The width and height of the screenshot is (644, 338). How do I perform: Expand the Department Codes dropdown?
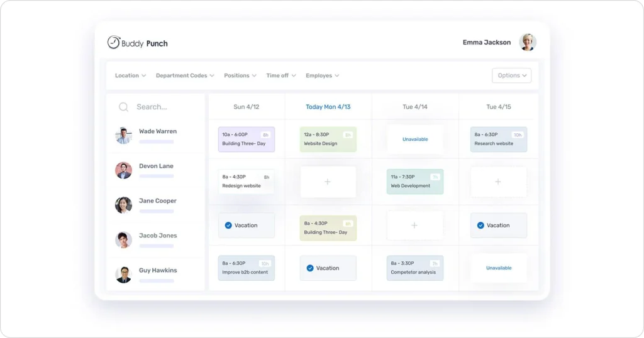185,75
